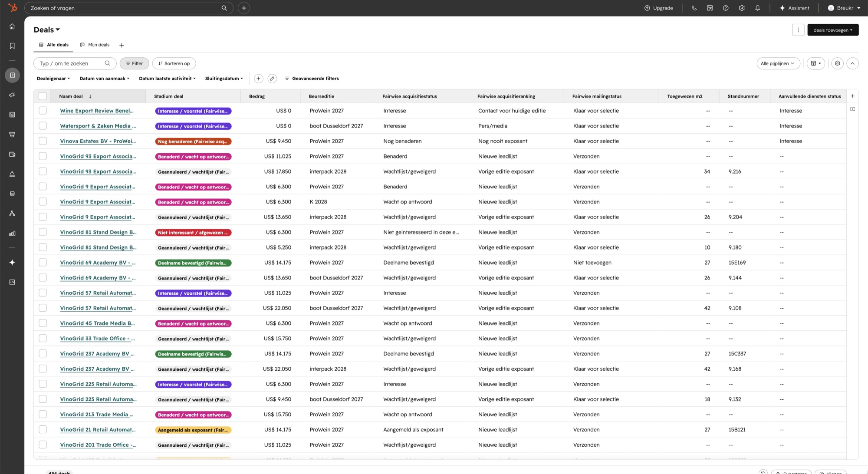Tick checkbox for VinoGrid 21 Retail Automat row

(x=43, y=430)
